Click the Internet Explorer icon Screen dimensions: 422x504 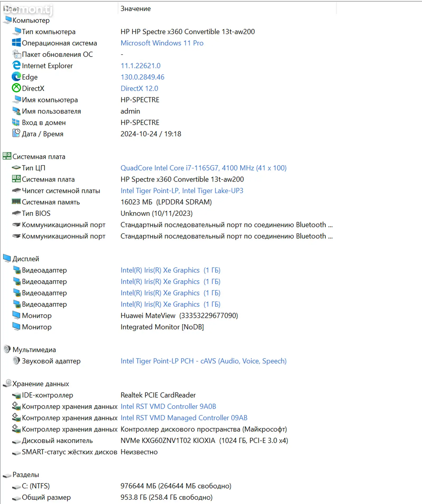point(16,65)
